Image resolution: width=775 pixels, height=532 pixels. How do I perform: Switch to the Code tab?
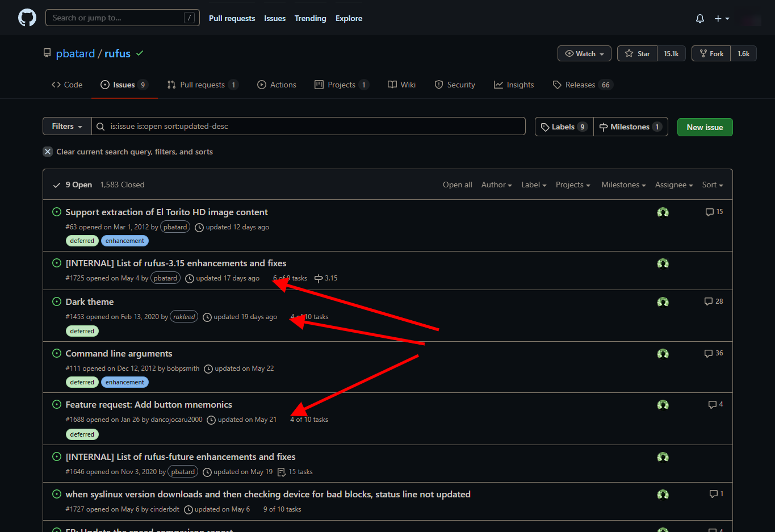(67, 85)
